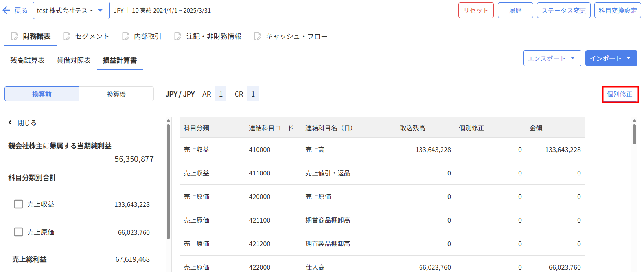The height and width of the screenshot is (272, 644).
Task: Open the 残高試算表 tab
Action: (x=28, y=60)
